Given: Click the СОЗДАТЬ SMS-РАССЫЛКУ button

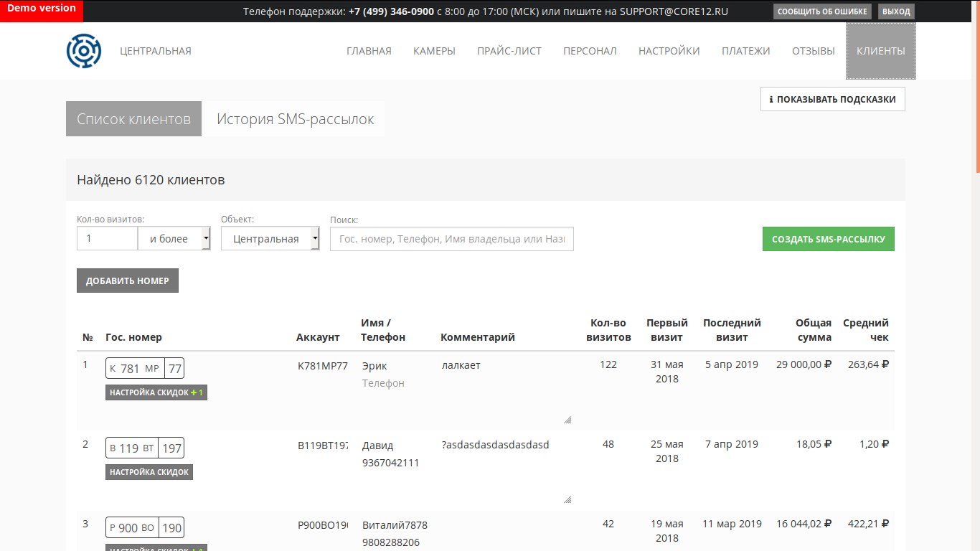Looking at the screenshot, I should pyautogui.click(x=829, y=240).
